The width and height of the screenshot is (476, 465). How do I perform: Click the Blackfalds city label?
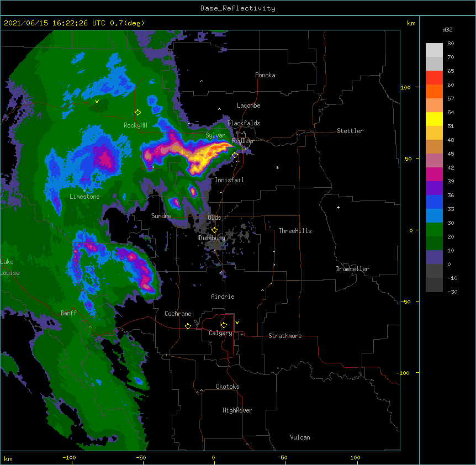[x=244, y=123]
